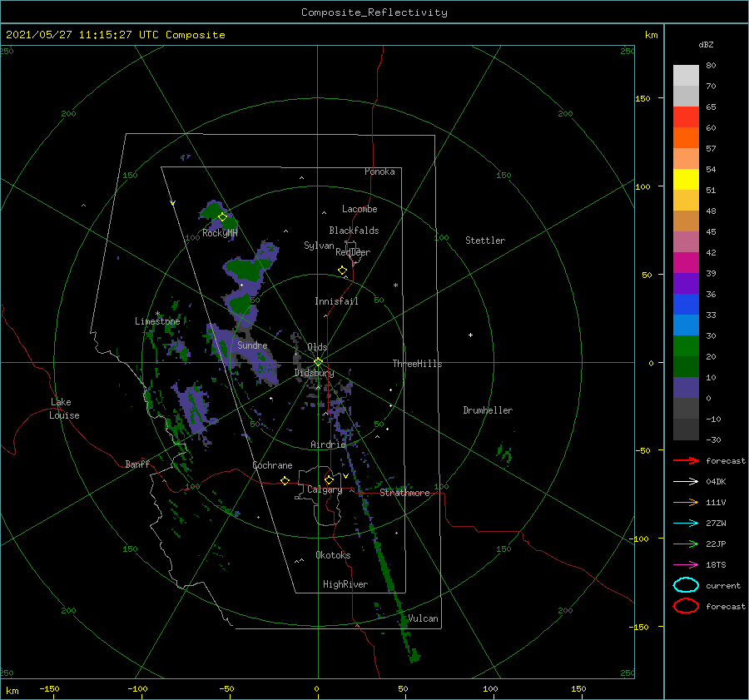Click the white 04DK arrow icon
Viewport: 749px width, 700px height.
coord(686,481)
